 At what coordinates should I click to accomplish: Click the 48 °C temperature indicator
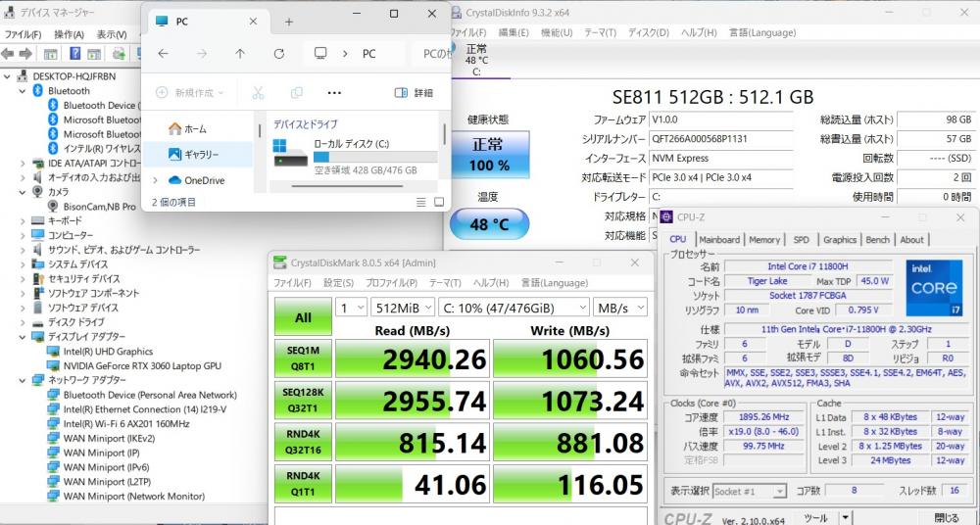coord(489,223)
